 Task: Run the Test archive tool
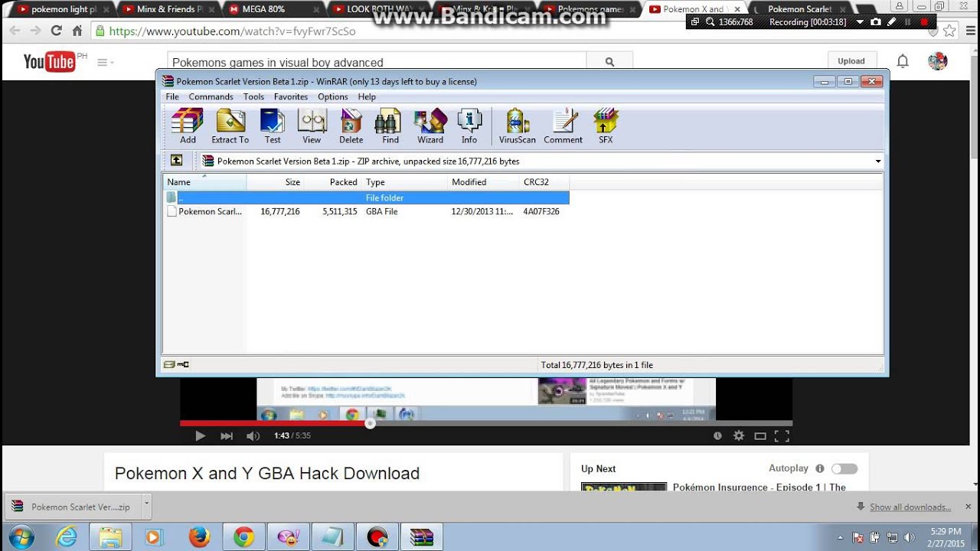click(273, 126)
